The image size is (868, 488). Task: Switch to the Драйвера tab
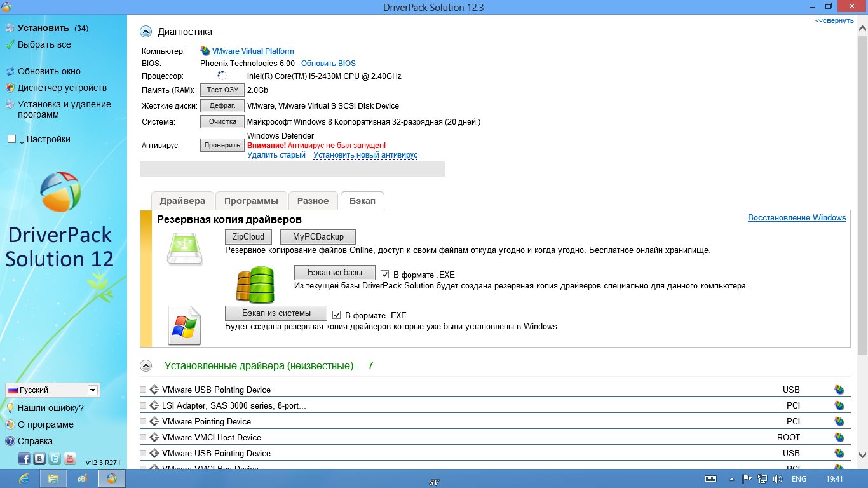tap(182, 201)
